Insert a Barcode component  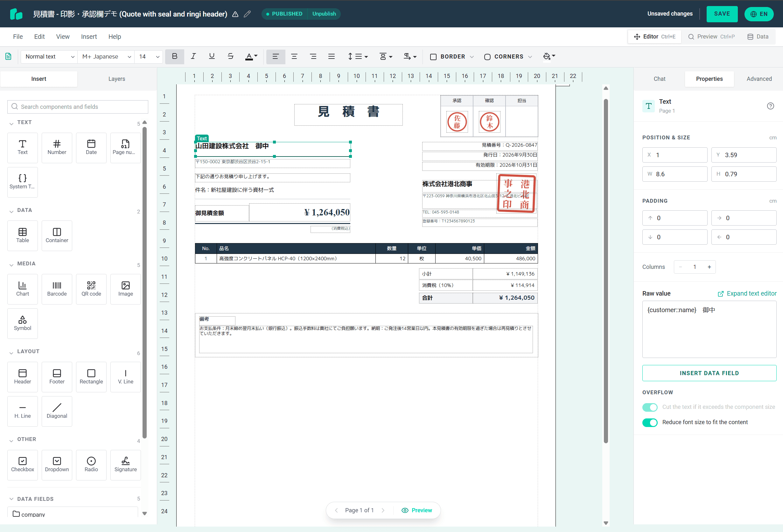[57, 289]
